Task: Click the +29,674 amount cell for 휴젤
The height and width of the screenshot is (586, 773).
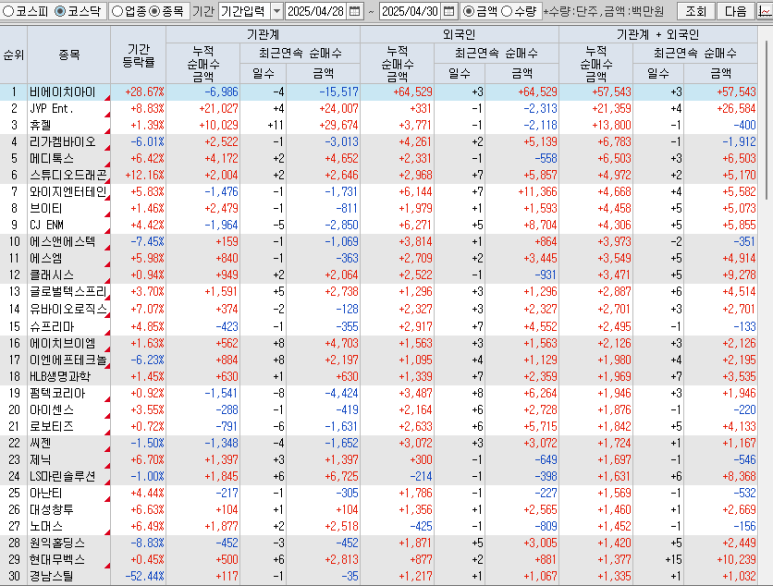Action: [323, 125]
